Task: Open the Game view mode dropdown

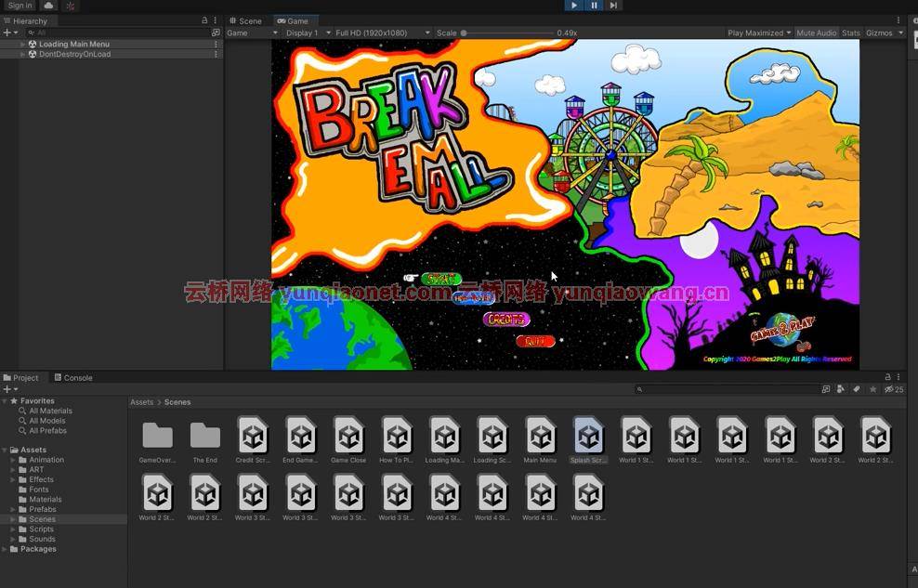Action: pos(252,33)
